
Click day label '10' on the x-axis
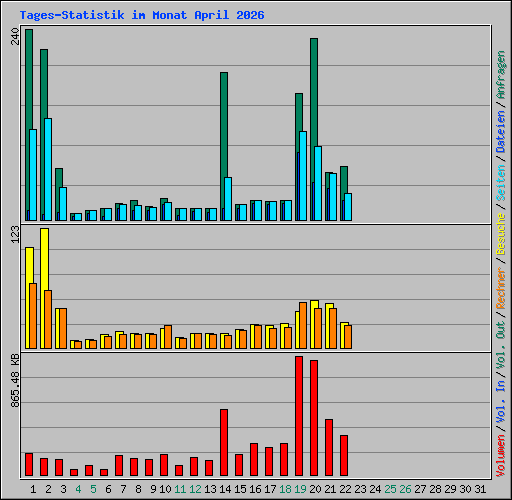click(x=165, y=489)
